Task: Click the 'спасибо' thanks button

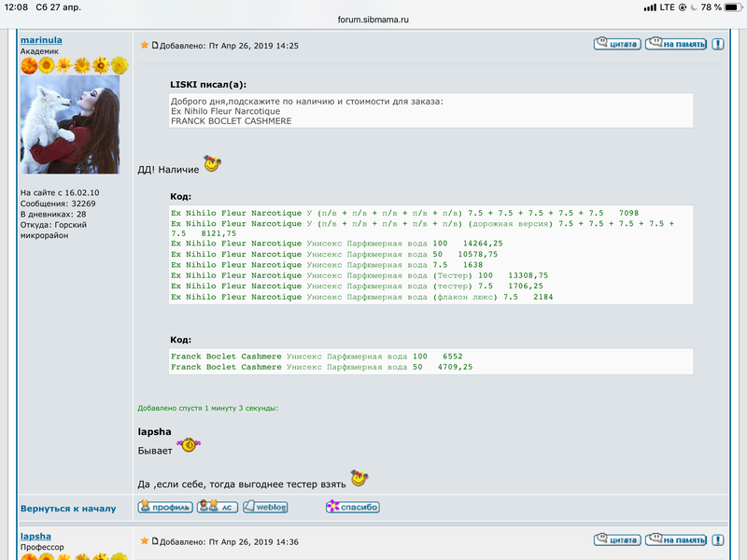Action: [x=353, y=507]
